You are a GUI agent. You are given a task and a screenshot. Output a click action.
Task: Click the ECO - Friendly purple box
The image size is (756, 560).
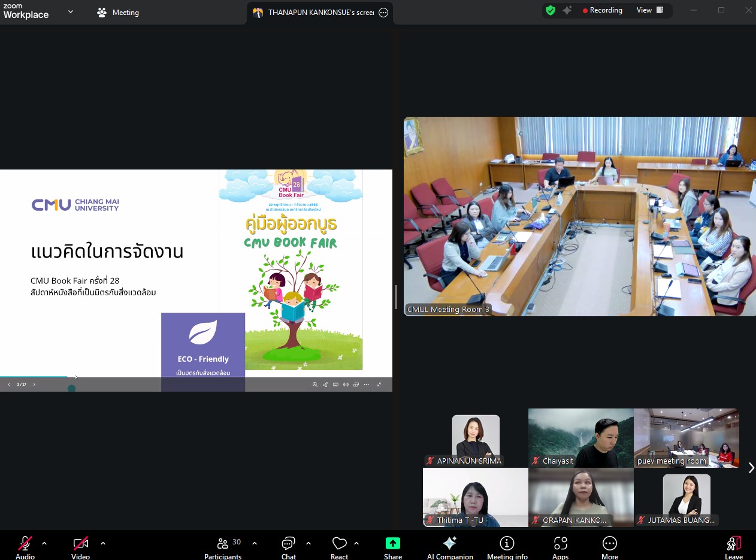click(203, 352)
